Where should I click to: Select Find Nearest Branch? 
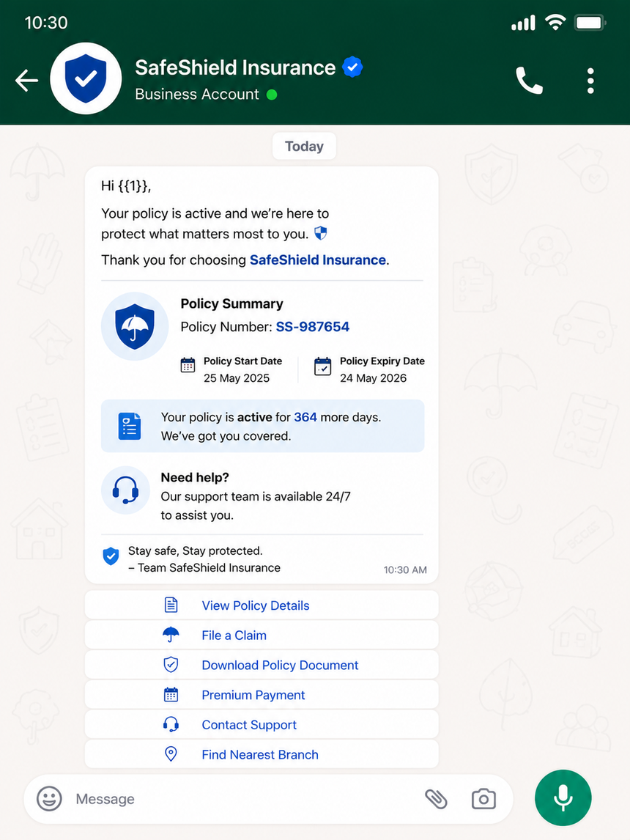[x=262, y=754]
